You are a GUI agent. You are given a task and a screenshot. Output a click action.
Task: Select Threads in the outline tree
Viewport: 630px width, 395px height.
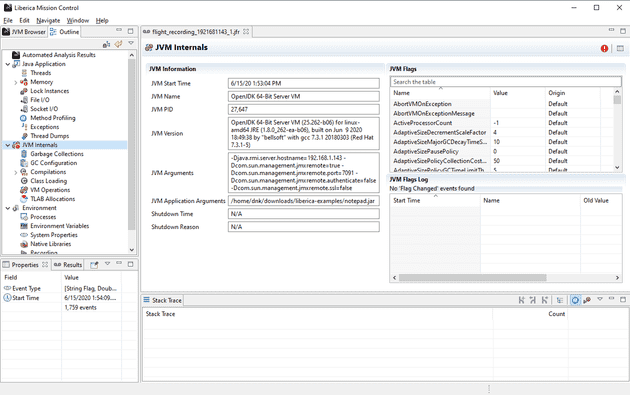click(x=41, y=73)
